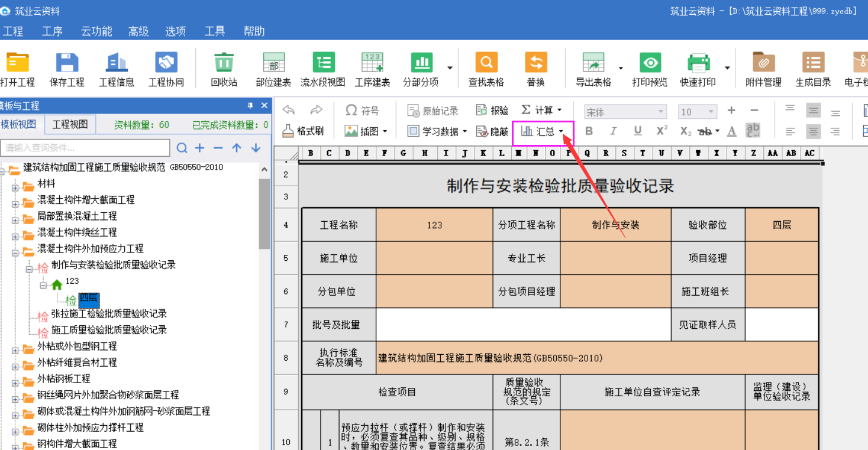The width and height of the screenshot is (868, 450).
Task: Expand the 材料 folder
Action: (15, 187)
